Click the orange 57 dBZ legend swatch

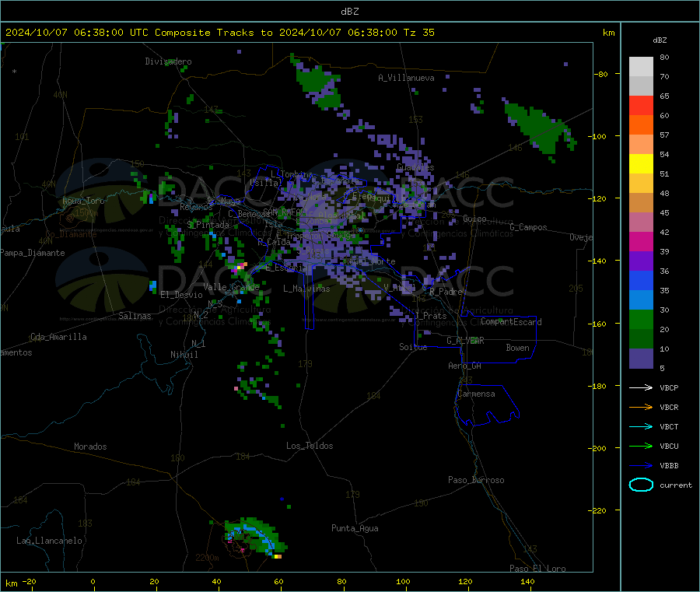click(641, 124)
